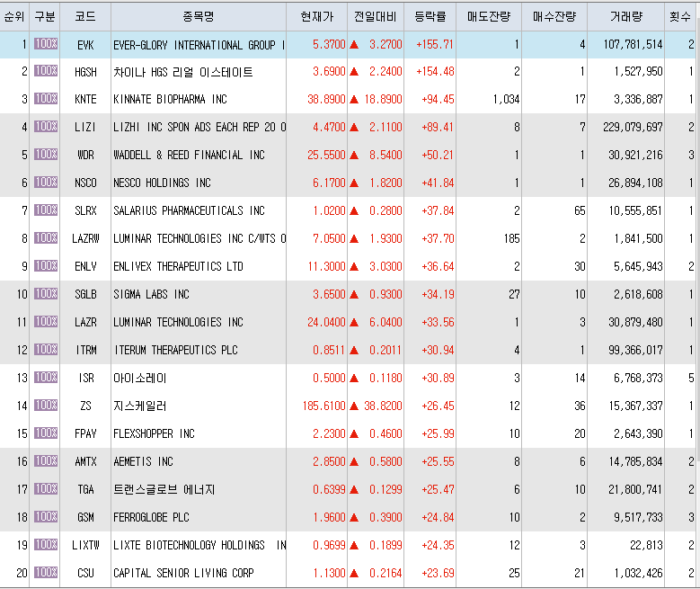Screen dimensions: 700x589
Task: Click the 구분 column header
Action: [x=45, y=17]
